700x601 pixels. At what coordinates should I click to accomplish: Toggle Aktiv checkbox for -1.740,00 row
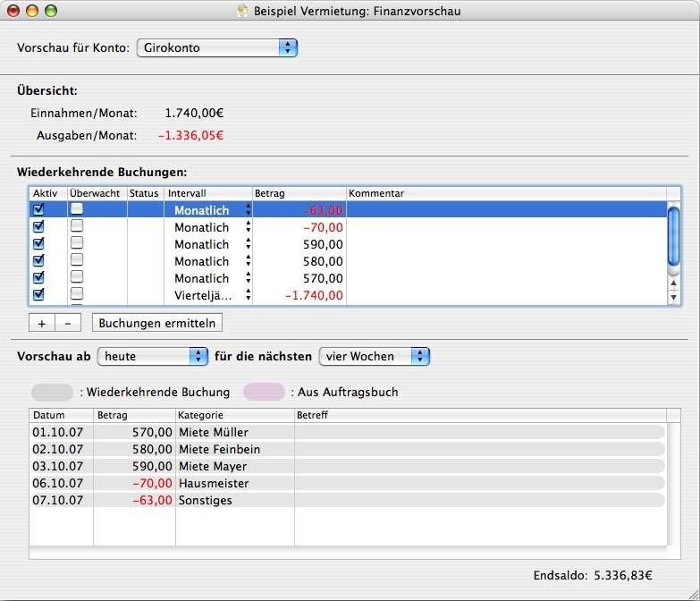38,294
